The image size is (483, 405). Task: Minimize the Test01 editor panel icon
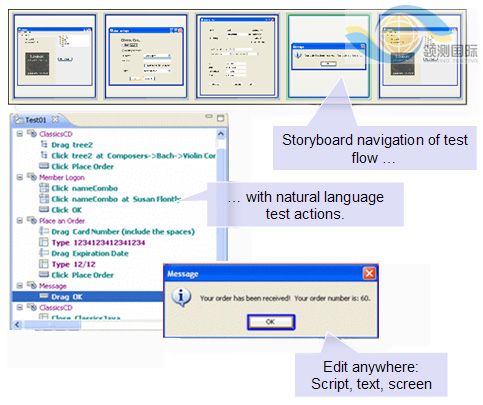pyautogui.click(x=209, y=116)
